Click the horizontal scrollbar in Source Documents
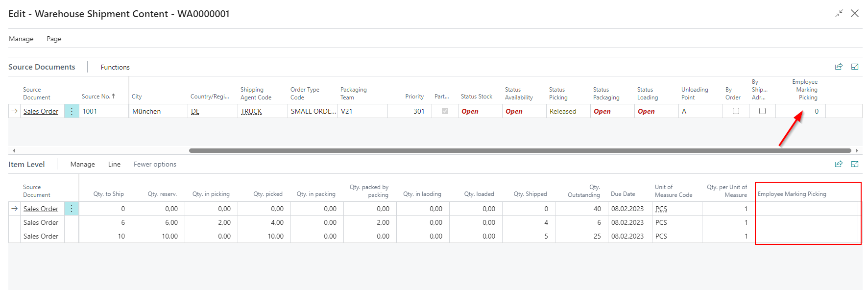This screenshot has width=868, height=290. [x=519, y=150]
